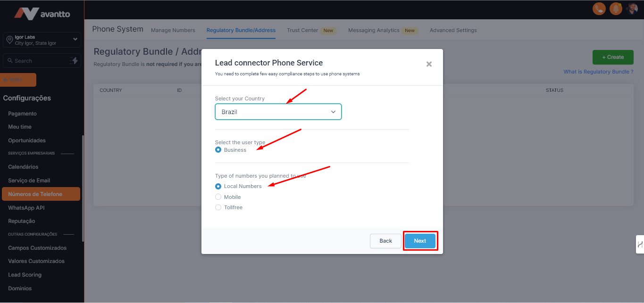
Task: Click the location pin icon beside Igor Labs
Action: click(x=9, y=40)
